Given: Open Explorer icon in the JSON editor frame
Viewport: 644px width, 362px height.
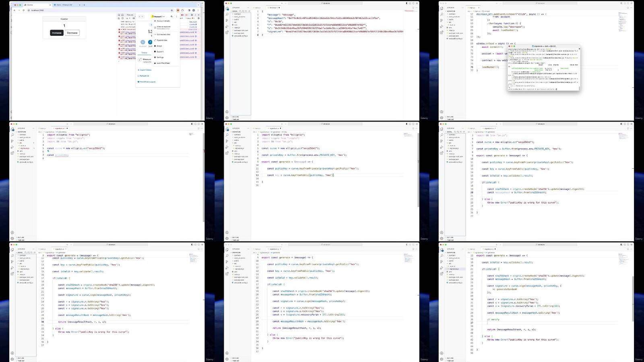Looking at the screenshot, I should (227, 8).
